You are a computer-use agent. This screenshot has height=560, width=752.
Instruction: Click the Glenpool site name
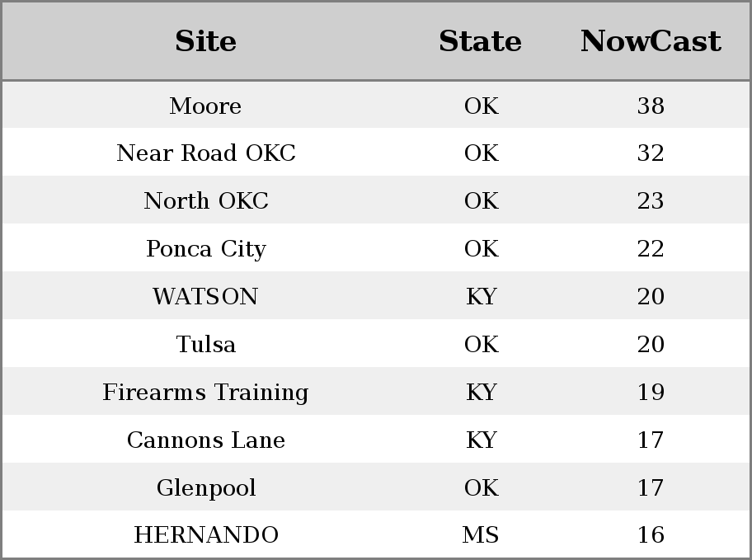206,487
